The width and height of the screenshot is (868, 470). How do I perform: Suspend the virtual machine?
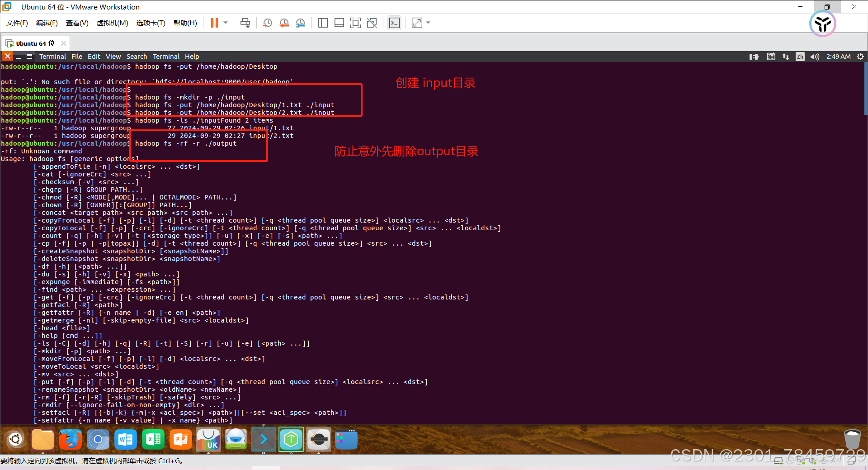[x=214, y=23]
